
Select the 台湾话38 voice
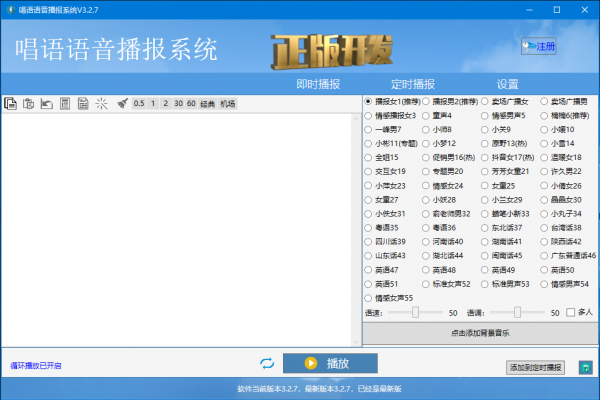point(561,228)
